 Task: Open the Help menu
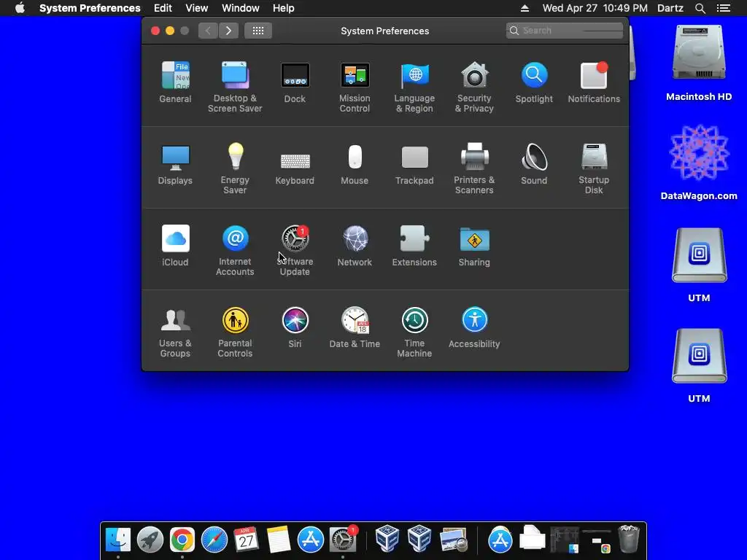[284, 8]
